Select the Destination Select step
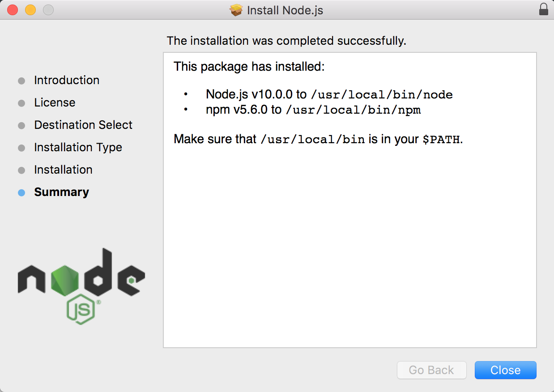The width and height of the screenshot is (554, 392). pos(83,125)
